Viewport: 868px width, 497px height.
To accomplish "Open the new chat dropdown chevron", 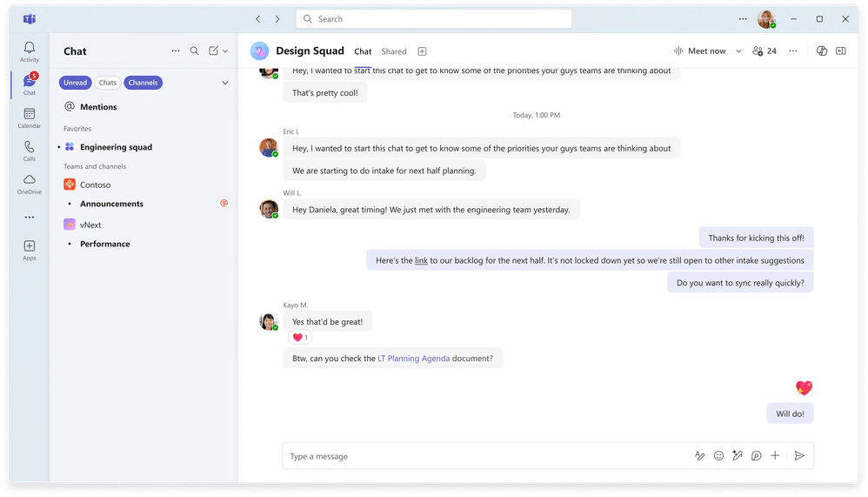I will 225,51.
